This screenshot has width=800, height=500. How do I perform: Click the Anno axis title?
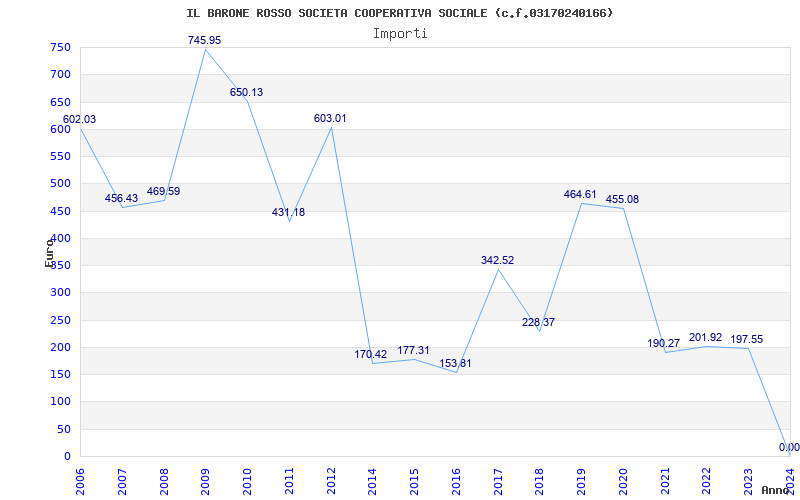coord(775,490)
